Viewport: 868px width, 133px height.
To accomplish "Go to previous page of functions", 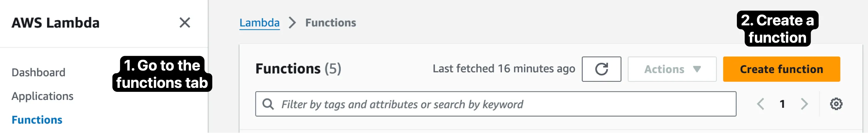I will [x=760, y=104].
